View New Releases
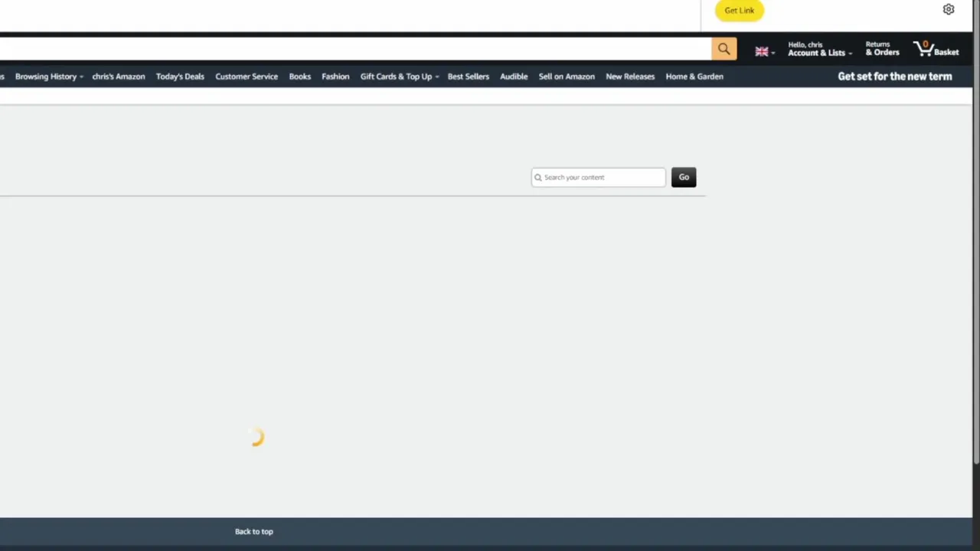Screen dimensions: 980x551 pyautogui.click(x=630, y=77)
